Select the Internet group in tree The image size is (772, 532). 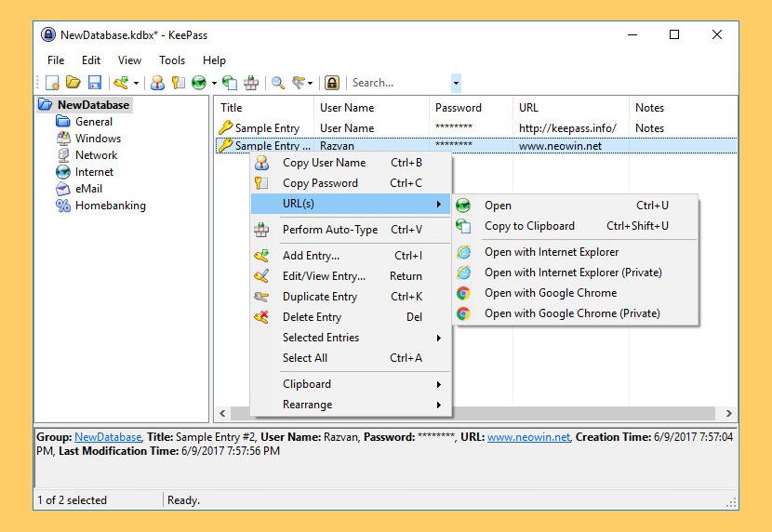tap(94, 172)
